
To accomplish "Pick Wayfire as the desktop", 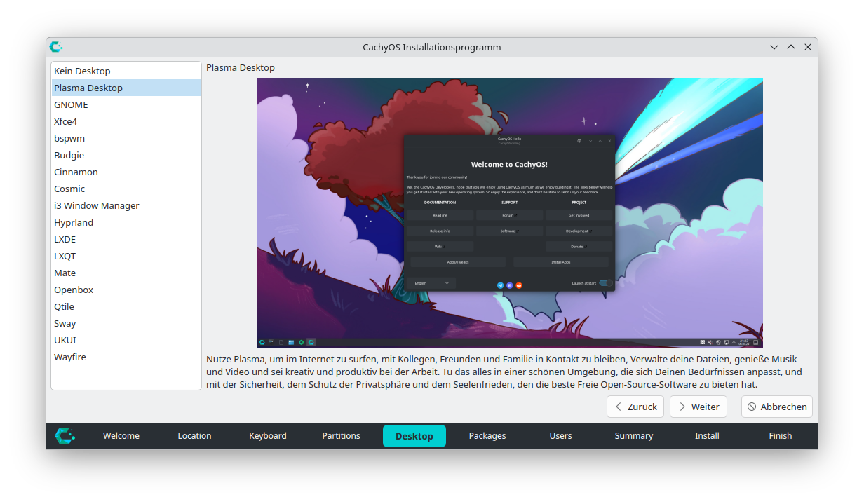I will tap(126, 357).
